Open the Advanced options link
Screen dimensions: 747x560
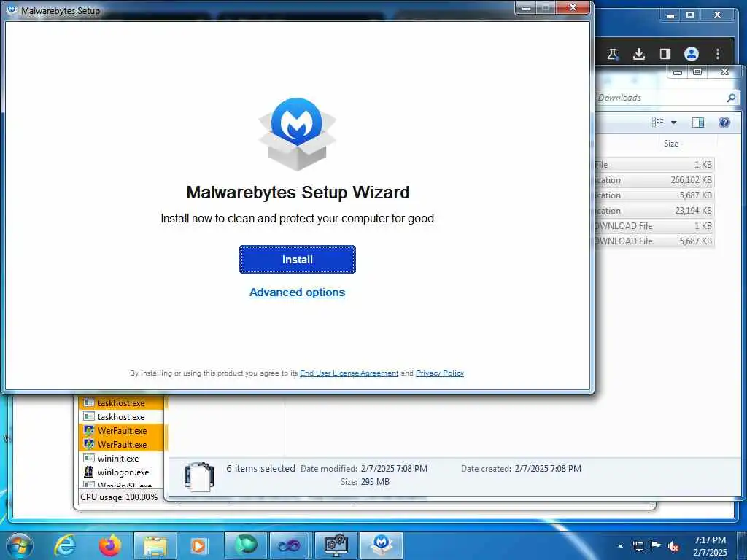298,292
